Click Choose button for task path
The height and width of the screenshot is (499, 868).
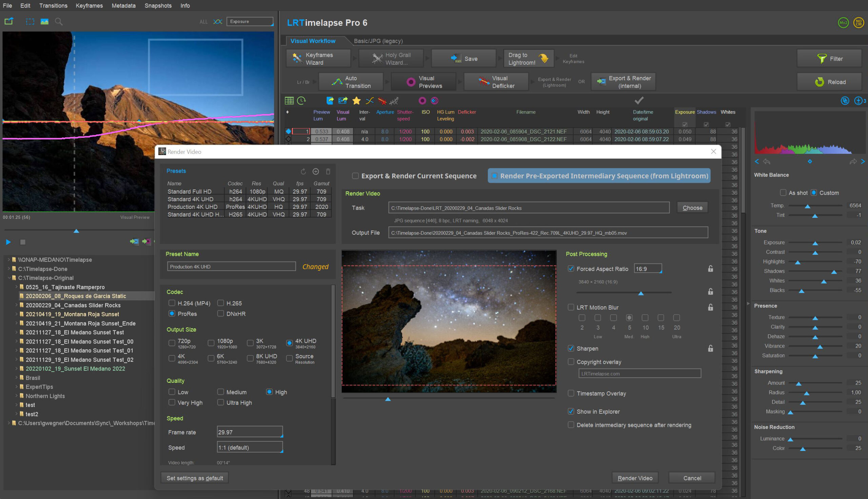693,207
